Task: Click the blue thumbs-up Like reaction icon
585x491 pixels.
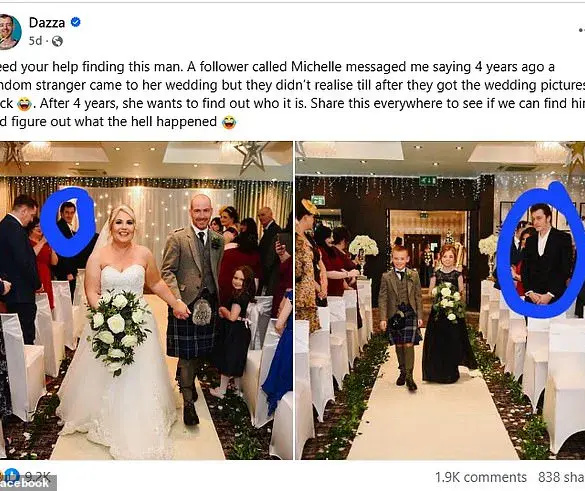Action: point(12,475)
